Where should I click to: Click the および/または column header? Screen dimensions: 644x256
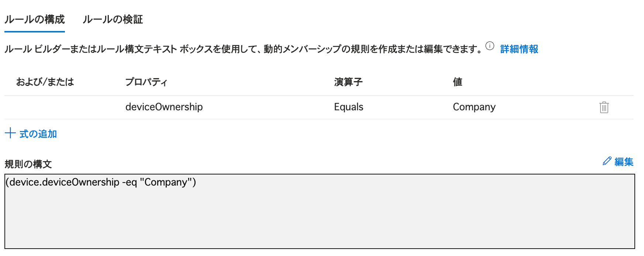tap(45, 82)
